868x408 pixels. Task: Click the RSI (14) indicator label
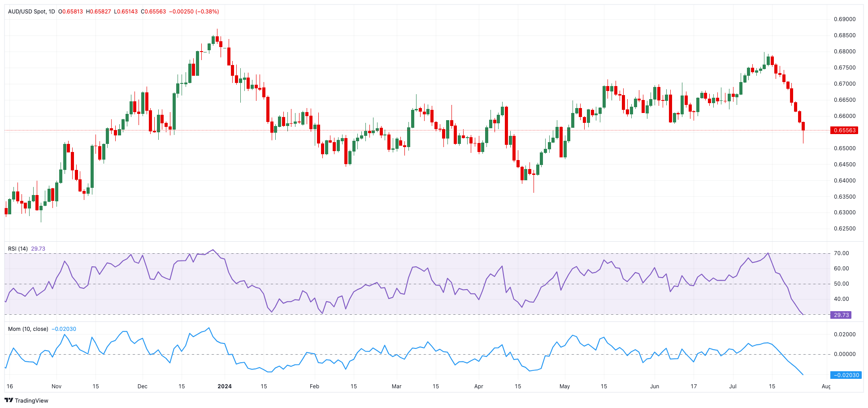point(18,248)
